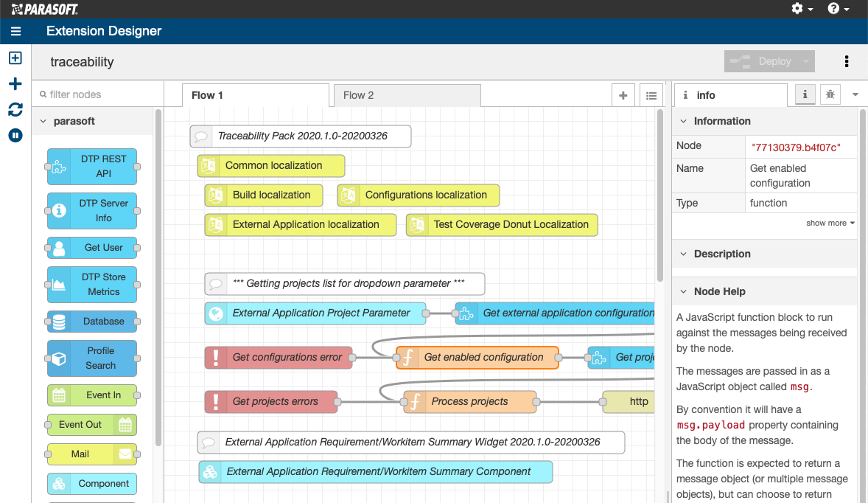
Task: Select the Getting projects list comment node
Action: click(x=345, y=284)
